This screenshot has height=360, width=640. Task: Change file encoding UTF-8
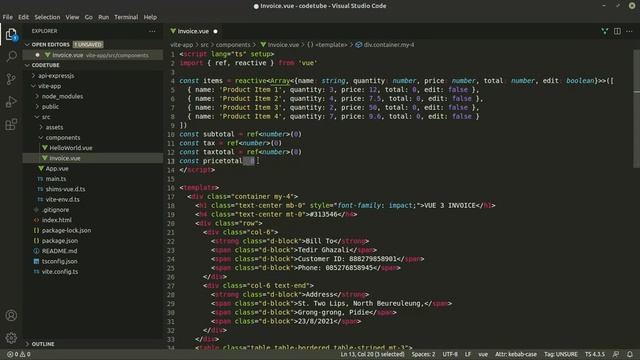pos(450,354)
